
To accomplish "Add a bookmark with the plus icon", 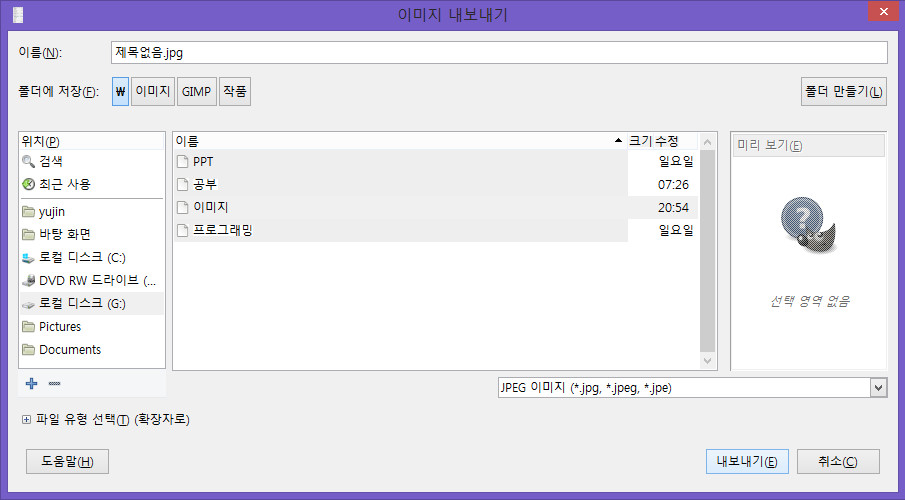I will [x=32, y=383].
